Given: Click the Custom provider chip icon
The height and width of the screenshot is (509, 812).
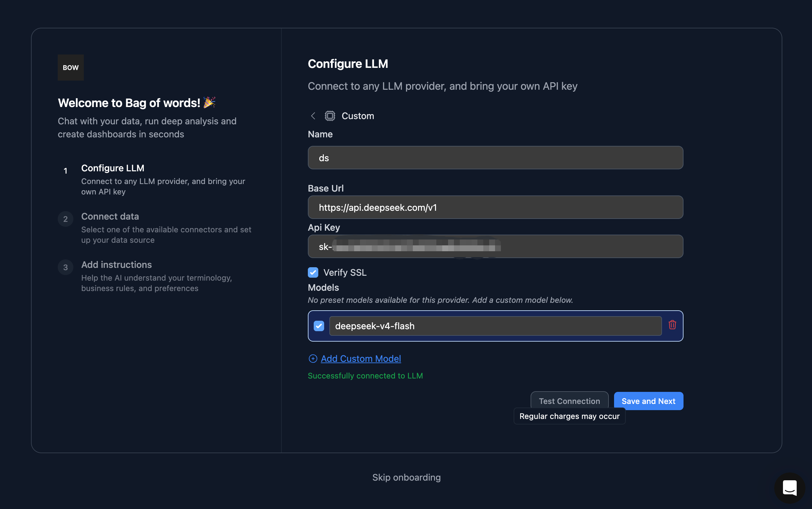Looking at the screenshot, I should (330, 116).
